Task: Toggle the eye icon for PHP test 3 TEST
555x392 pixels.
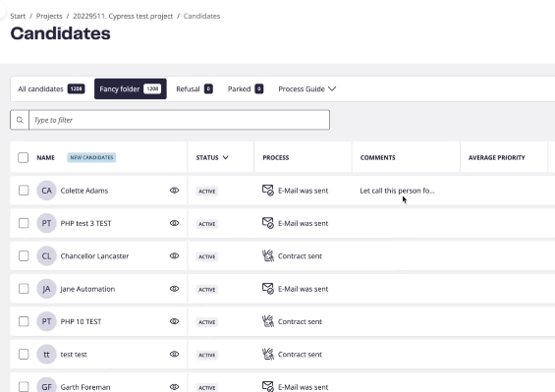Action: coord(174,223)
